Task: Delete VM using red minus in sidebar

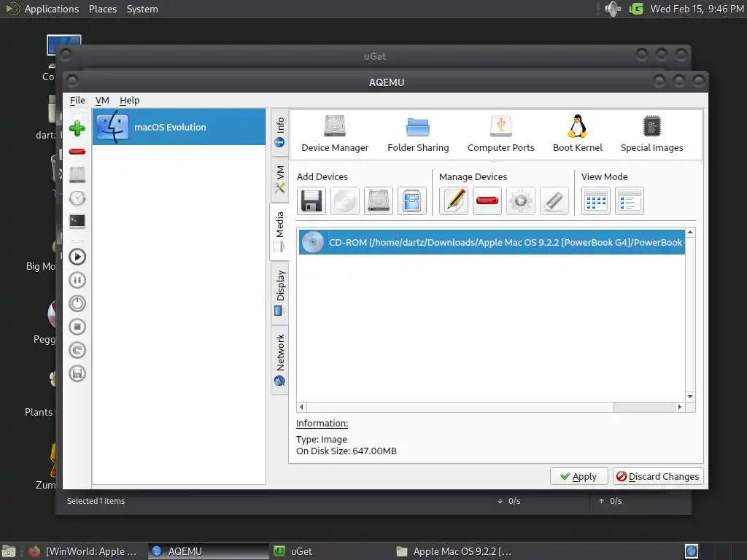Action: [x=77, y=152]
